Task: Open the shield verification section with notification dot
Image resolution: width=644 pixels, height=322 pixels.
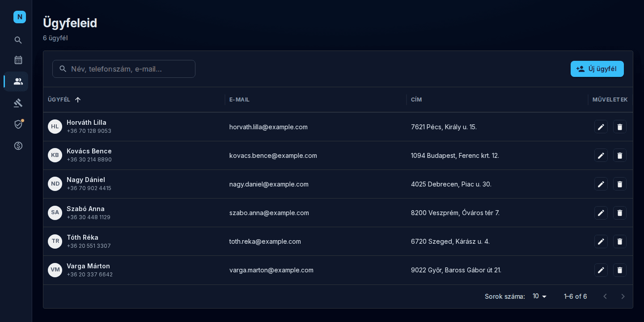Action: [x=18, y=124]
